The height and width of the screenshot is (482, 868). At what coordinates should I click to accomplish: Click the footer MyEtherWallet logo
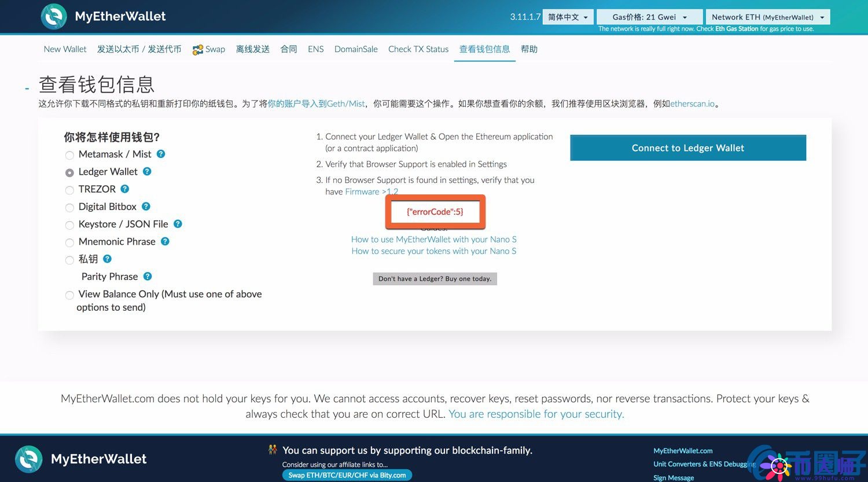coord(81,459)
